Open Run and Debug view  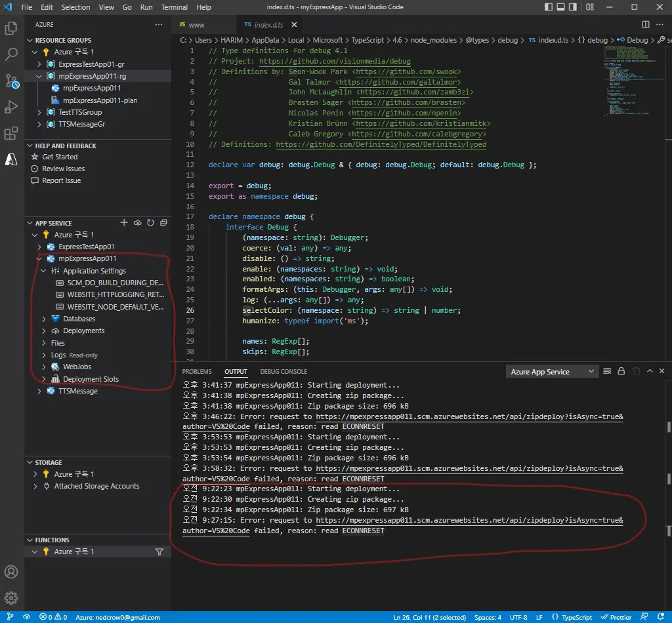pyautogui.click(x=11, y=107)
